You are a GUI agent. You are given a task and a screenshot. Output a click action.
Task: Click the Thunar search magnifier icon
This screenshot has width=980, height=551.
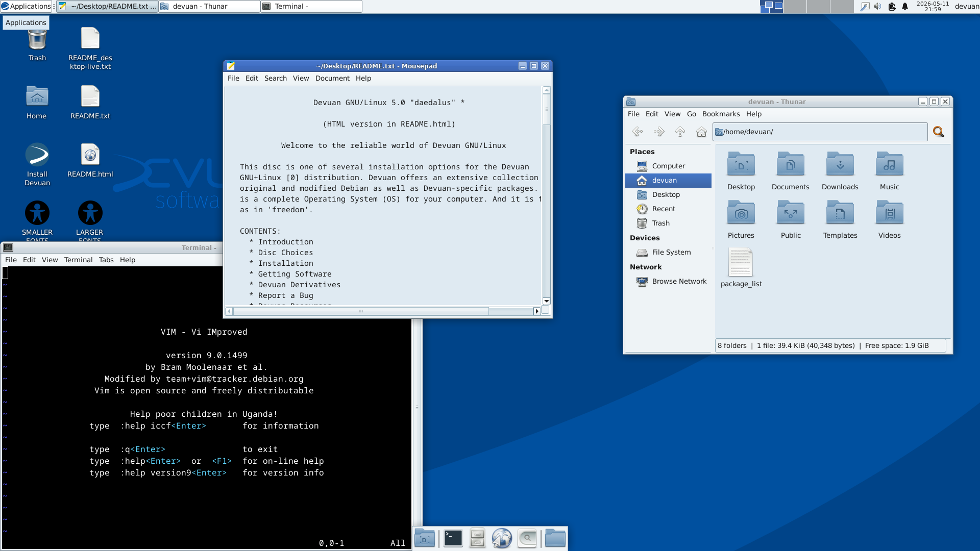[938, 132]
